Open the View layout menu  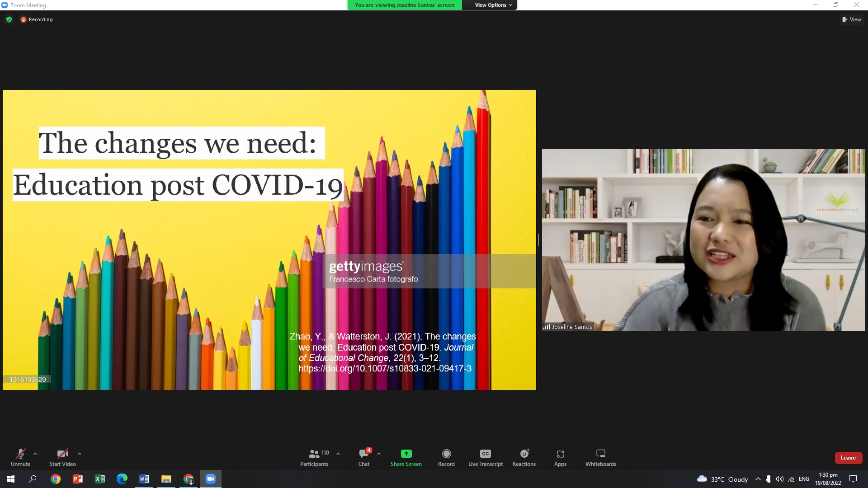click(x=852, y=19)
